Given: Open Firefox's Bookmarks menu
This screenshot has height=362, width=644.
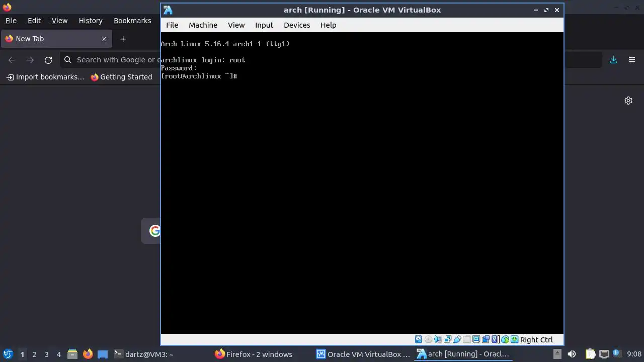Looking at the screenshot, I should point(132,21).
